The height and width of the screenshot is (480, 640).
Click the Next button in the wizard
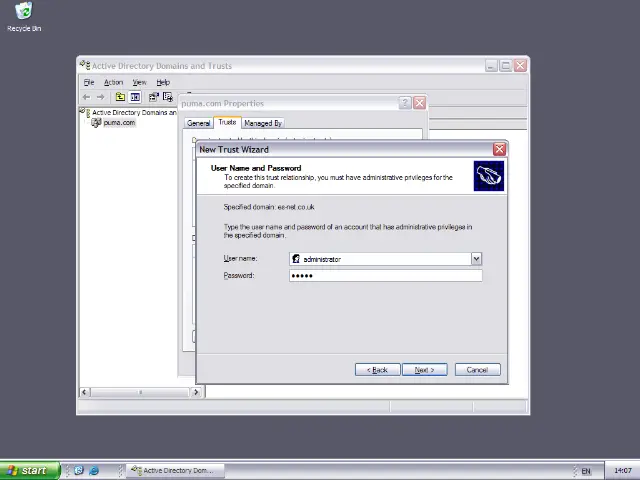(x=424, y=370)
